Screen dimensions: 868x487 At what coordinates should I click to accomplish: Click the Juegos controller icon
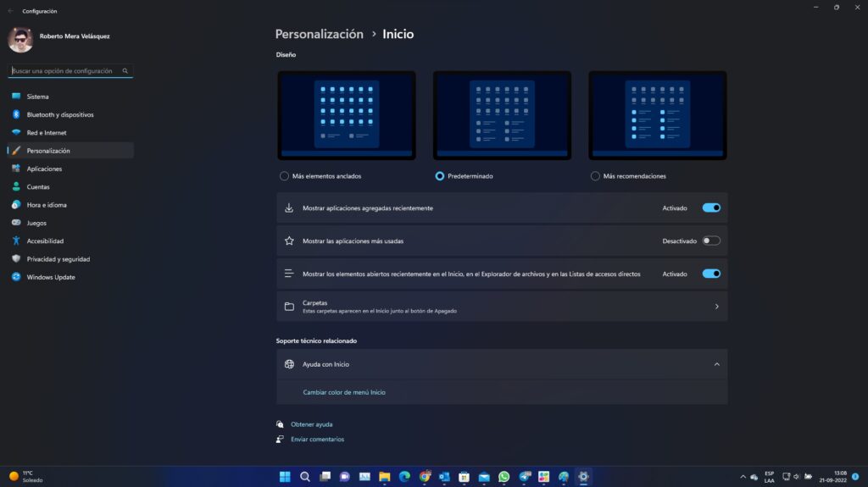tap(16, 223)
